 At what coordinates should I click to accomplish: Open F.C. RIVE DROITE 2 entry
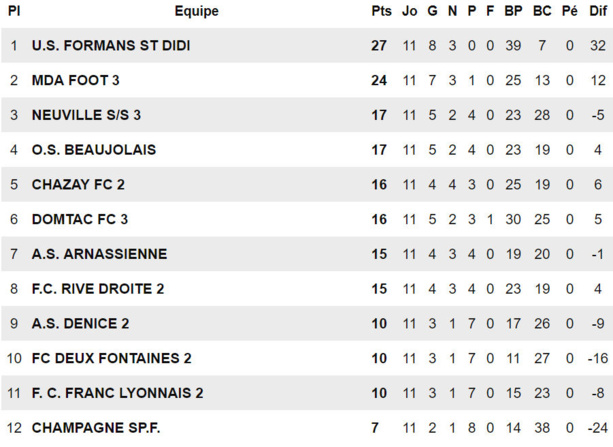[98, 289]
